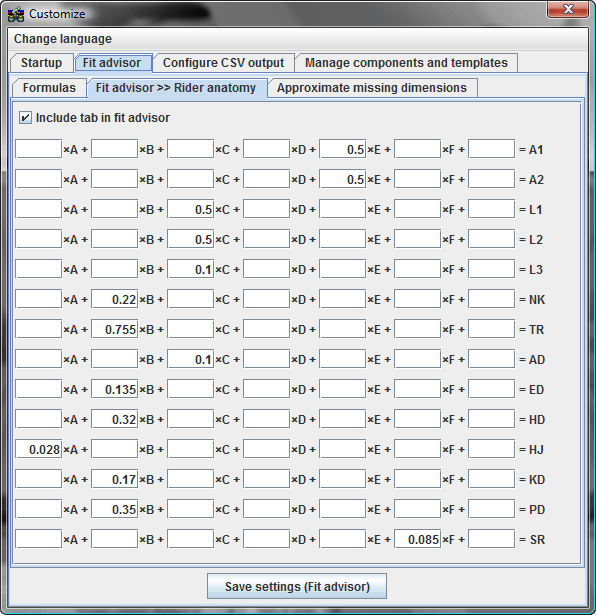
Task: Click the ×B field in TR row
Action: [114, 329]
